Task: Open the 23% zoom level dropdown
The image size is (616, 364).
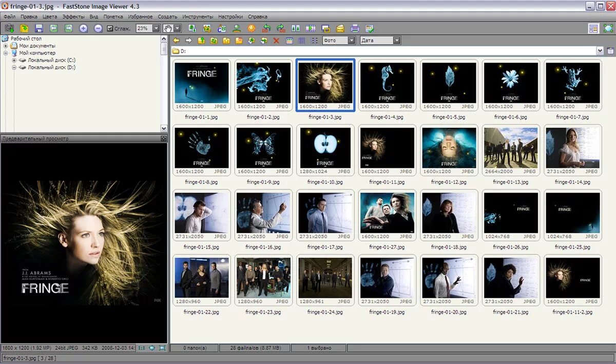Action: 156,28
